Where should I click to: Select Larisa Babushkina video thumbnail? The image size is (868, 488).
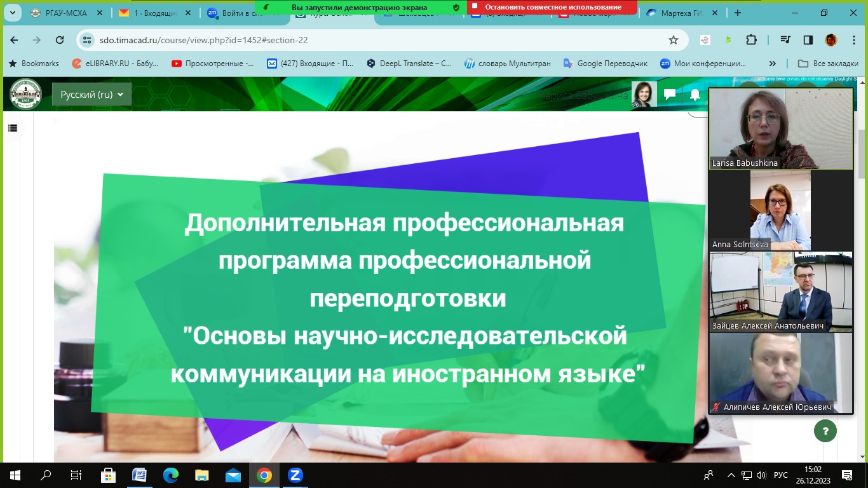(x=780, y=129)
